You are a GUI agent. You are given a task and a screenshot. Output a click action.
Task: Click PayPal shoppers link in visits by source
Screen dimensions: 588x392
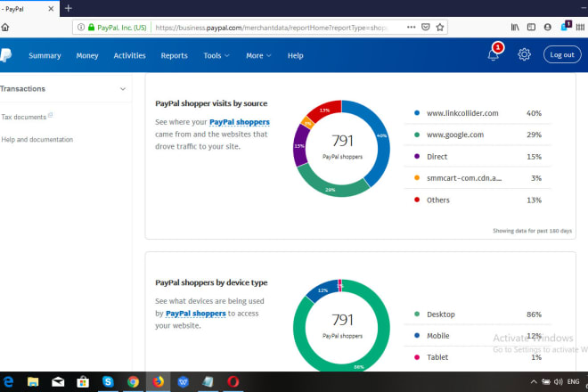click(x=240, y=122)
